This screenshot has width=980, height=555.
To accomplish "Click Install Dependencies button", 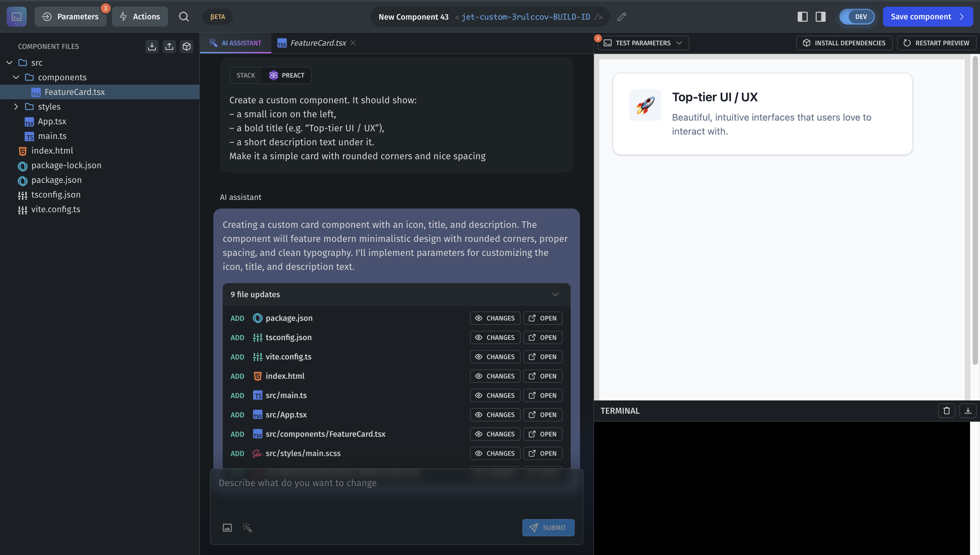I will (x=844, y=43).
